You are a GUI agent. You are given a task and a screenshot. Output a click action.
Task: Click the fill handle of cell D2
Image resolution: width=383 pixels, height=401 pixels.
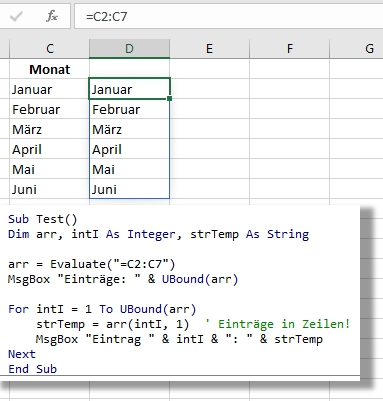170,99
